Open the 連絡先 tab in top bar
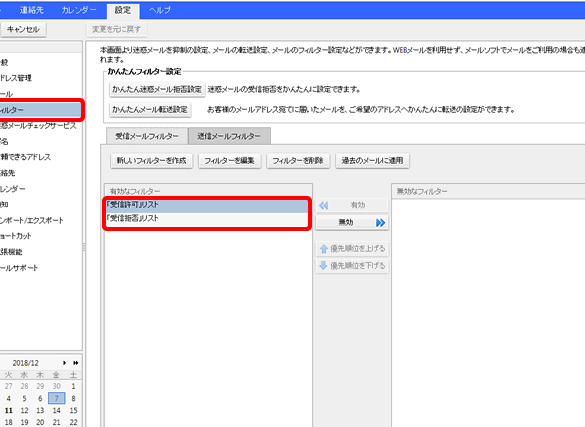The image size is (585, 427). [x=32, y=10]
